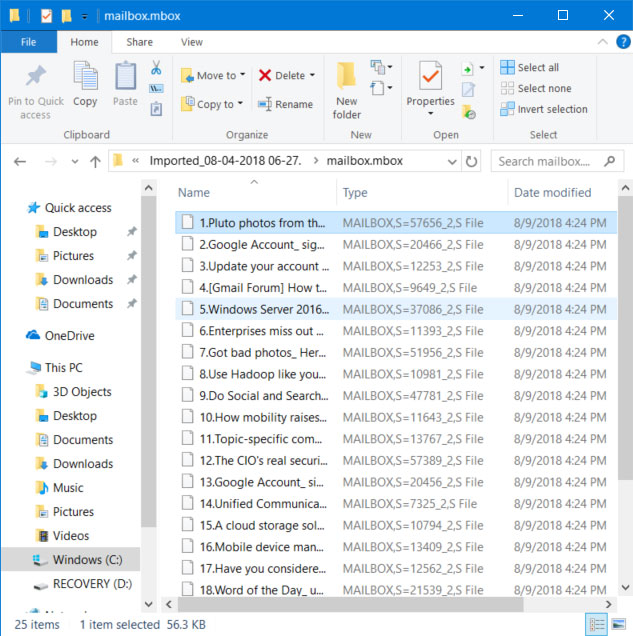Image resolution: width=633 pixels, height=636 pixels.
Task: Open Properties with the checkmark icon
Action: click(430, 75)
